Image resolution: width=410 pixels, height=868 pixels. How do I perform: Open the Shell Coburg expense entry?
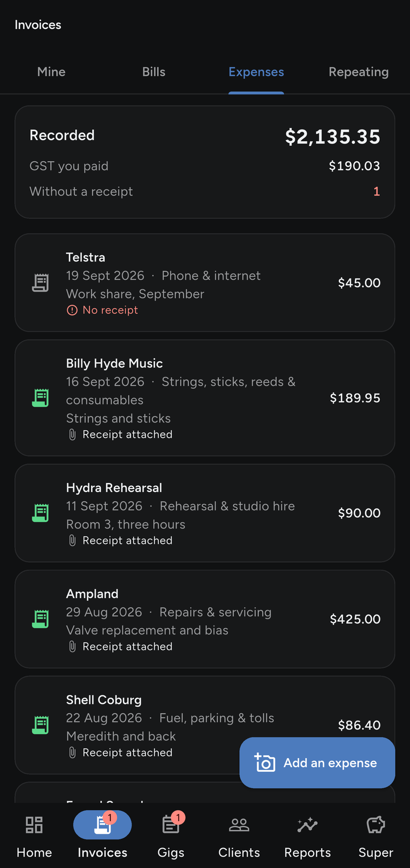205,725
